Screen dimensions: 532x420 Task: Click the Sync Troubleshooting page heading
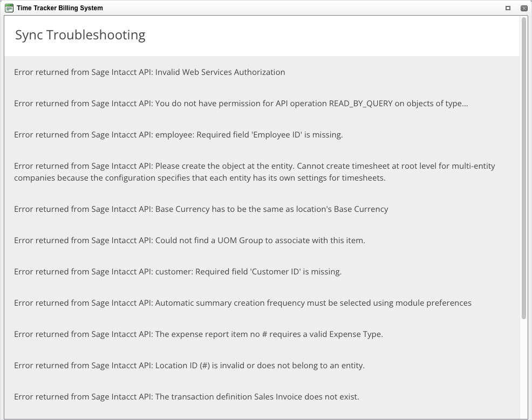tap(80, 35)
